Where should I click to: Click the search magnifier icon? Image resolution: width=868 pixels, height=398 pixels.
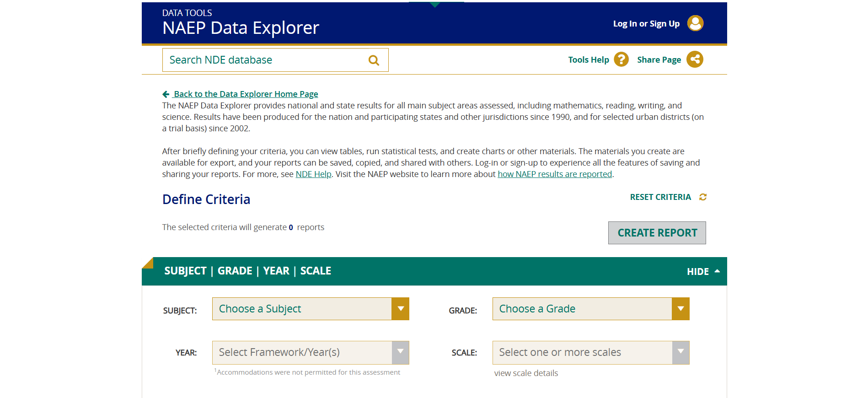[x=374, y=60]
